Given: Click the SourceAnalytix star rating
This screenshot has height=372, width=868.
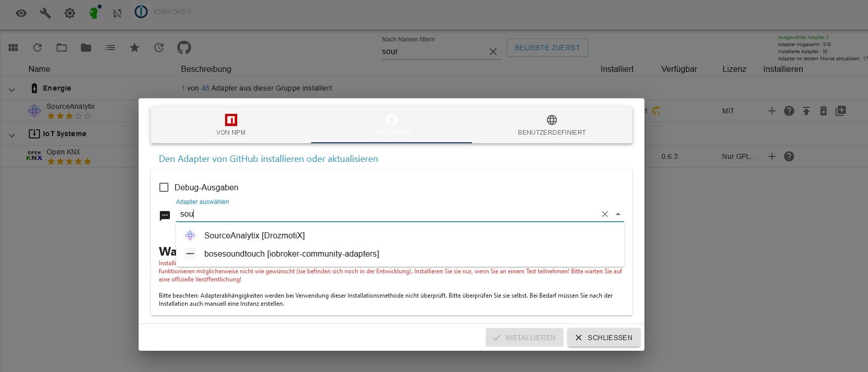Looking at the screenshot, I should click(x=69, y=116).
